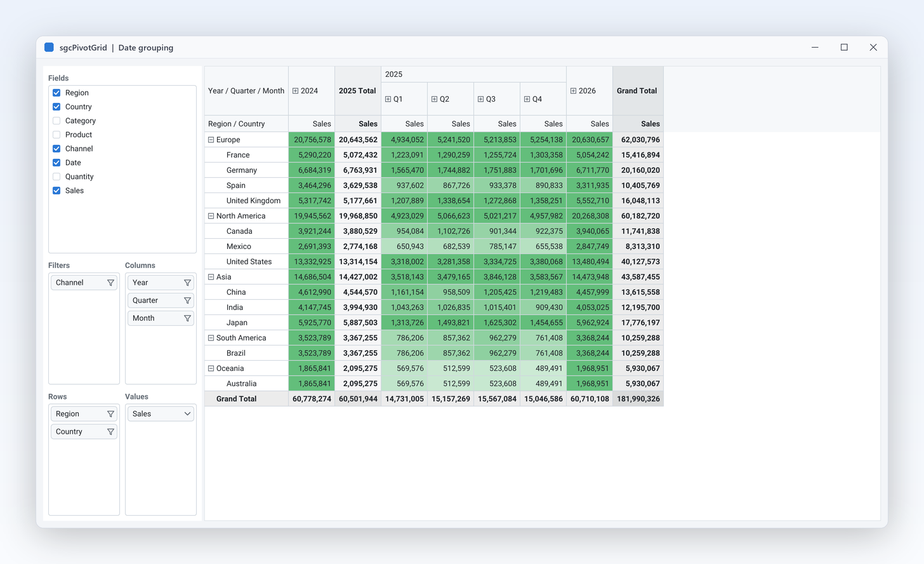
Task: Click the filter icon on the Channel field
Action: click(x=110, y=283)
